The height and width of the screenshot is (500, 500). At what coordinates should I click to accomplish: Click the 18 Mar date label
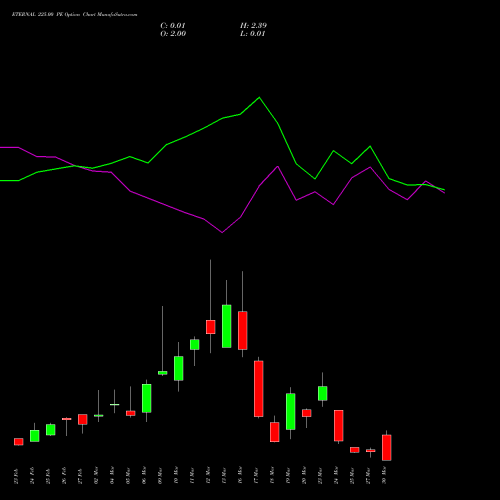[272, 475]
